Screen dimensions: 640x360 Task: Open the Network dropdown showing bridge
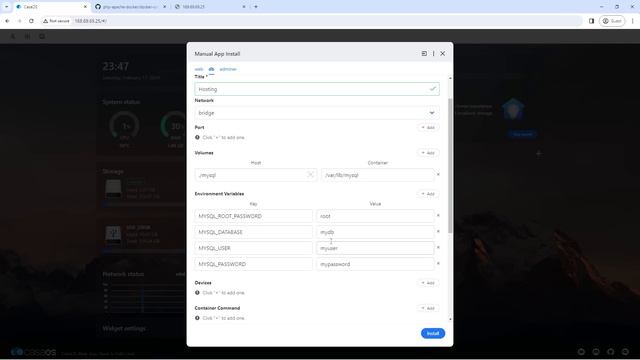click(x=317, y=113)
